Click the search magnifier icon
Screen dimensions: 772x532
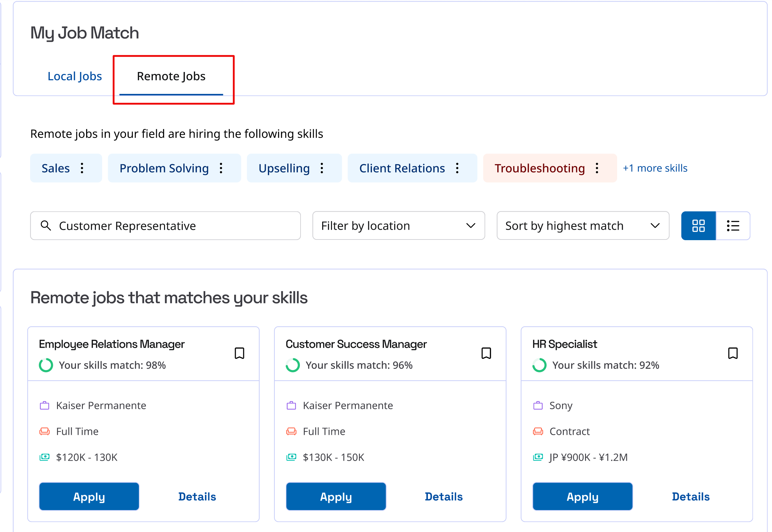(46, 226)
